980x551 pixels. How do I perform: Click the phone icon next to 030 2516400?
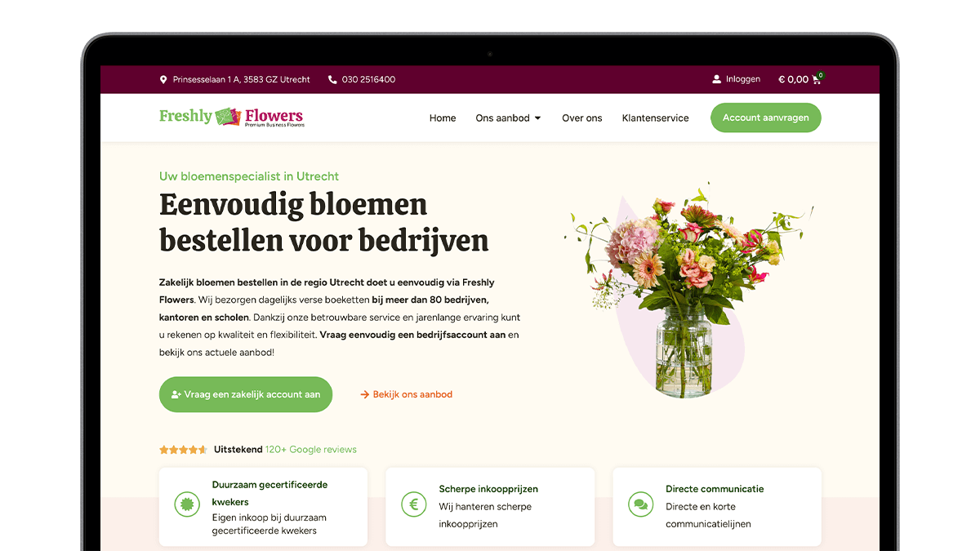332,80
